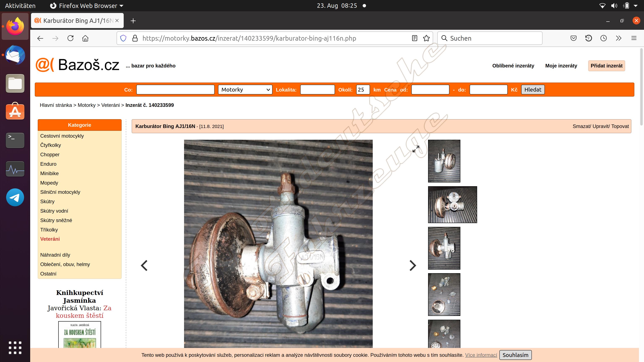Screen dimensions: 644x362
Task: Open the tracking protection shield icon
Action: click(123, 38)
